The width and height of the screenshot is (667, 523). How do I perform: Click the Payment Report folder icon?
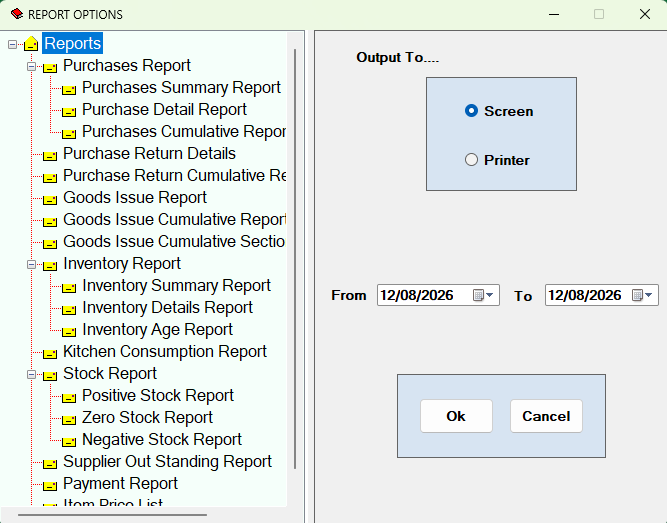pos(50,486)
